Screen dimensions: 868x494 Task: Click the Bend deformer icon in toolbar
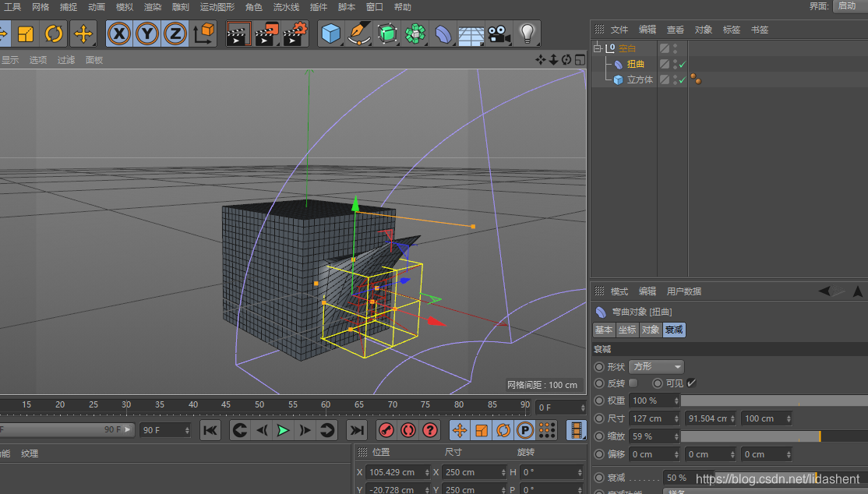coord(443,34)
